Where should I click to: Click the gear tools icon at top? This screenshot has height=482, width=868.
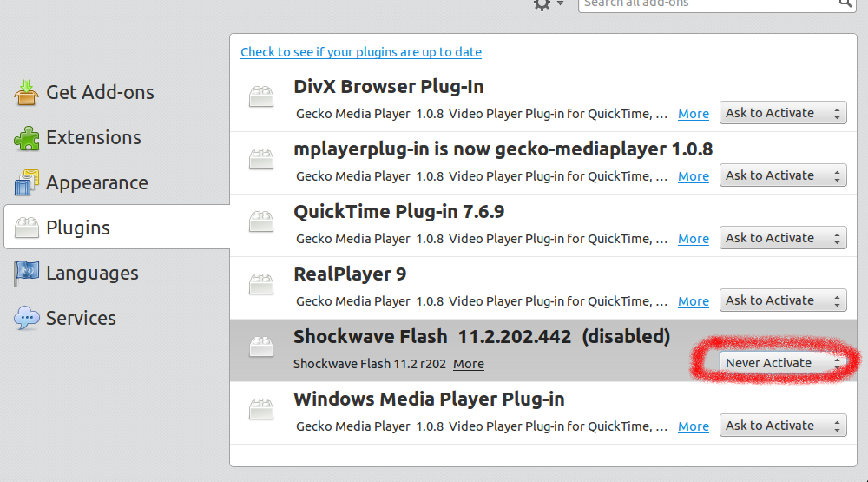(542, 4)
